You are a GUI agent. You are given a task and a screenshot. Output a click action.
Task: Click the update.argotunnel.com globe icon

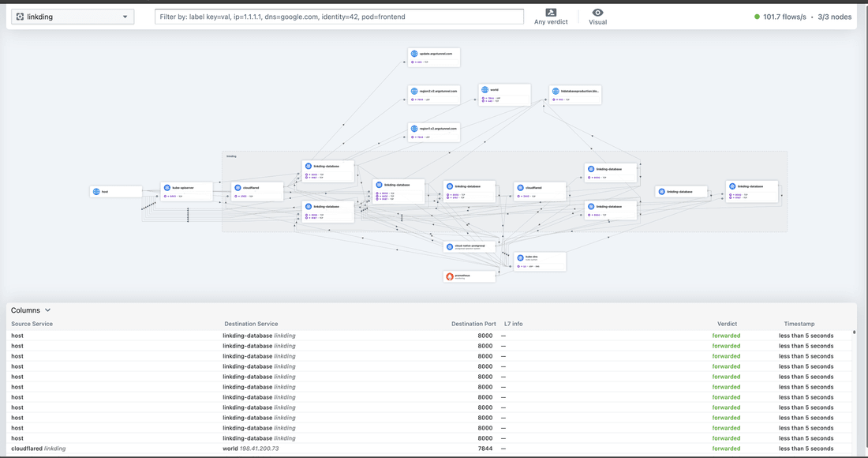click(x=413, y=54)
